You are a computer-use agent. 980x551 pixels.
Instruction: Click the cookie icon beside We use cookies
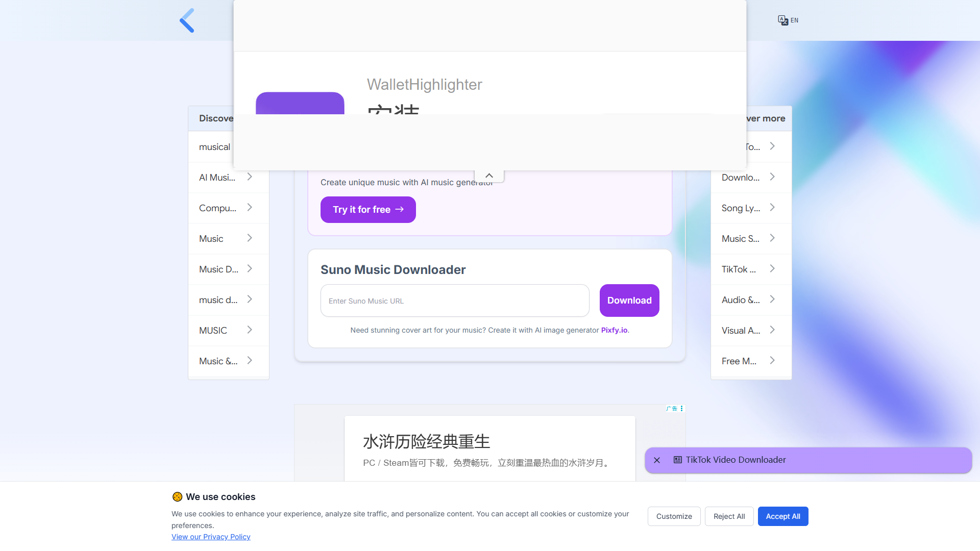[x=177, y=497]
